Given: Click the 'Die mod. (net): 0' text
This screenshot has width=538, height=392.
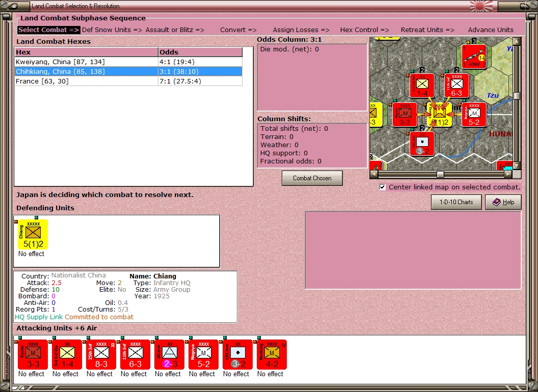Looking at the screenshot, I should (289, 49).
